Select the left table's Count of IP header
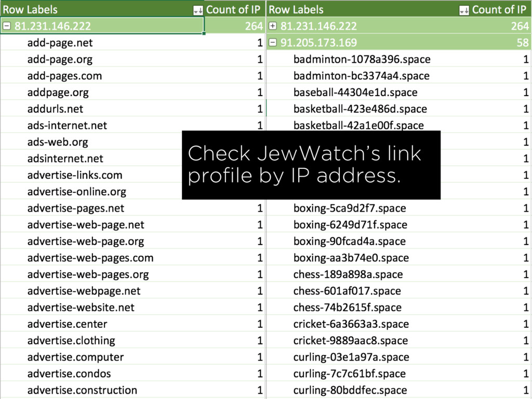The width and height of the screenshot is (532, 399). 233,9
